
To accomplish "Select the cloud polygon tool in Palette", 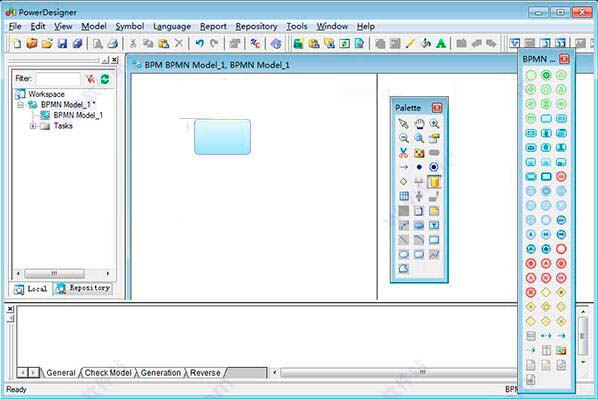I will pos(403,269).
